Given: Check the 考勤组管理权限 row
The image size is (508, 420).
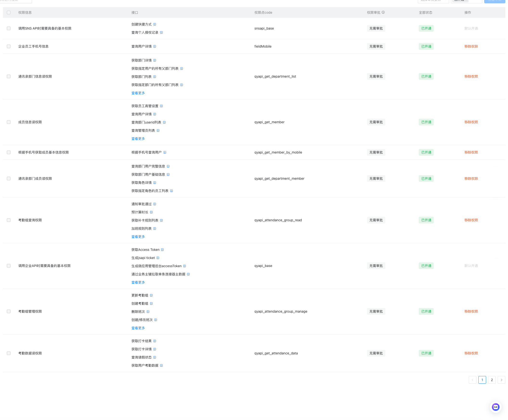Looking at the screenshot, I should click(x=9, y=312).
